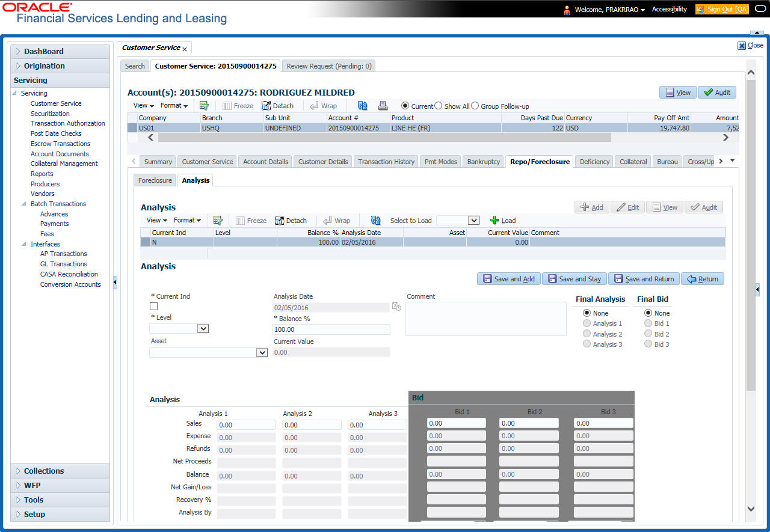Collapse the left navigation pane splitter
This screenshot has height=532, width=770.
115,283
